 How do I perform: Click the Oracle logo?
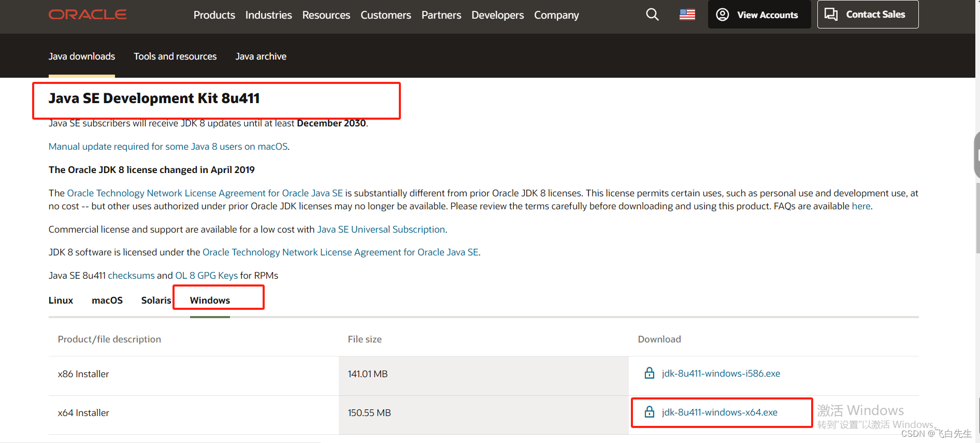point(88,15)
